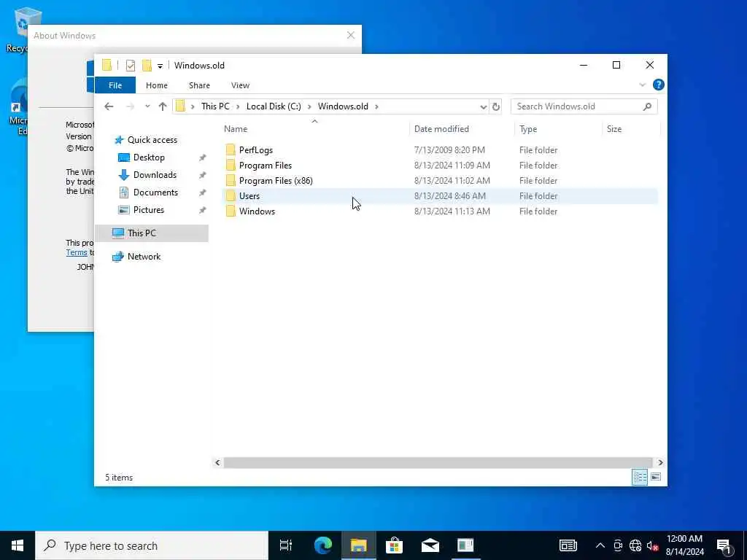Click the Properties checkmark quick access icon

coord(130,65)
